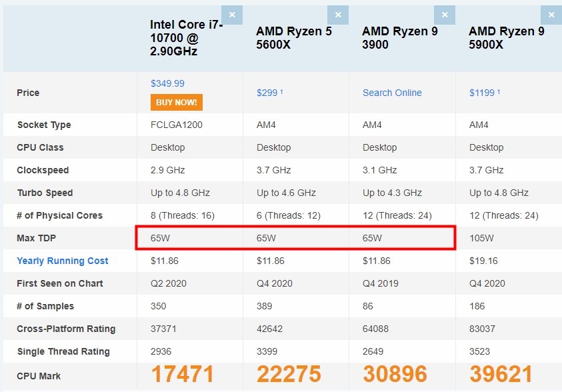
Task: Click the 350 samples value
Action: click(158, 306)
